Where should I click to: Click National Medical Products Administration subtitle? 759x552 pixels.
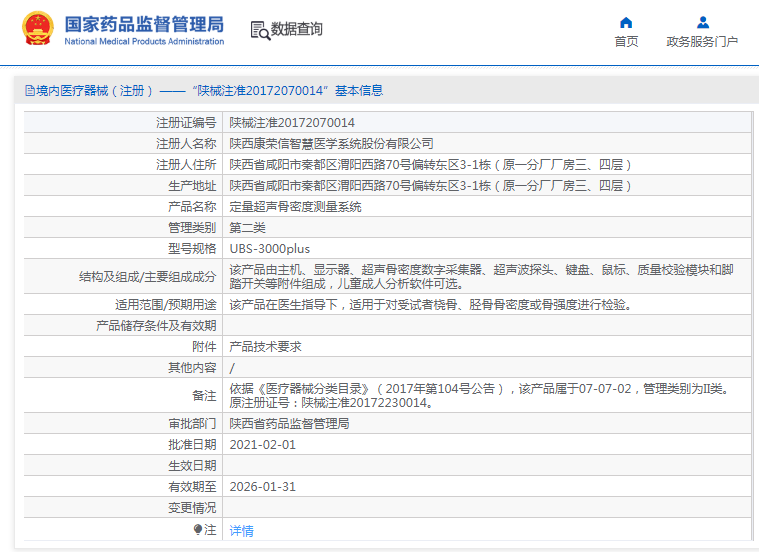pos(144,42)
